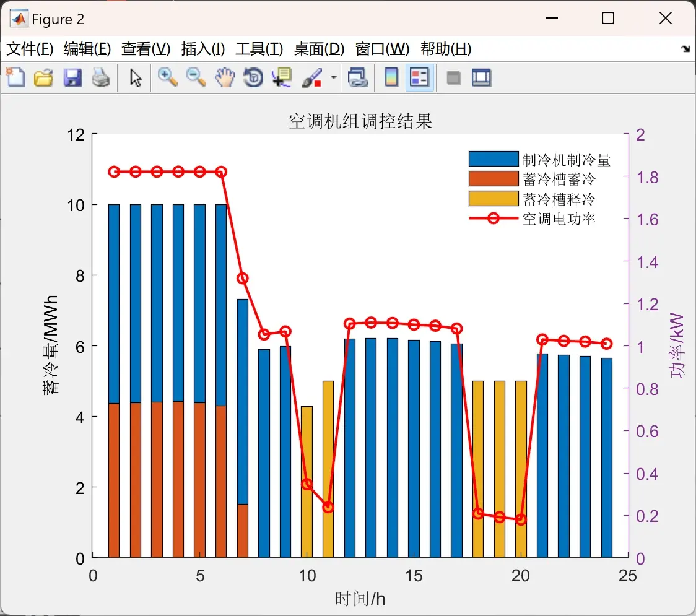Click the Data Cursor tool
The height and width of the screenshot is (616, 696).
coord(281,77)
